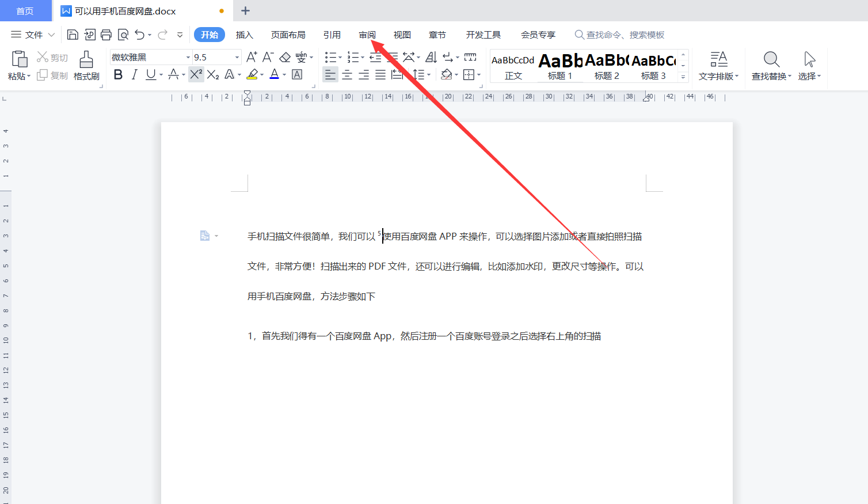This screenshot has width=868, height=504.
Task: Open the highlight color dropdown arrow
Action: click(262, 74)
